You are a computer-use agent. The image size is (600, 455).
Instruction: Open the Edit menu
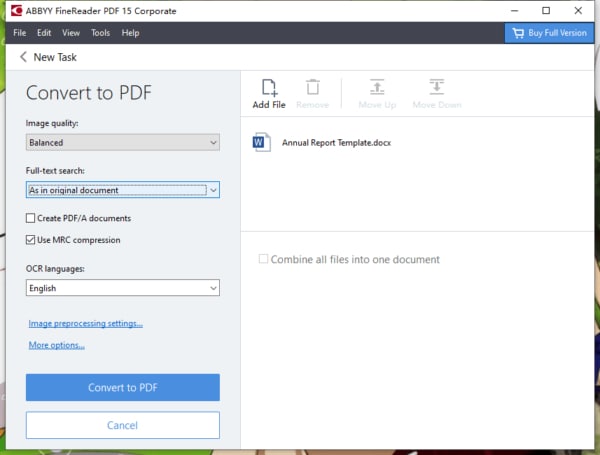(x=44, y=33)
